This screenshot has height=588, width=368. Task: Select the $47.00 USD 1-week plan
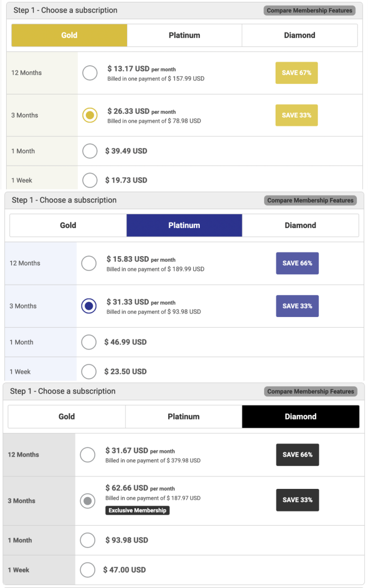tap(88, 570)
